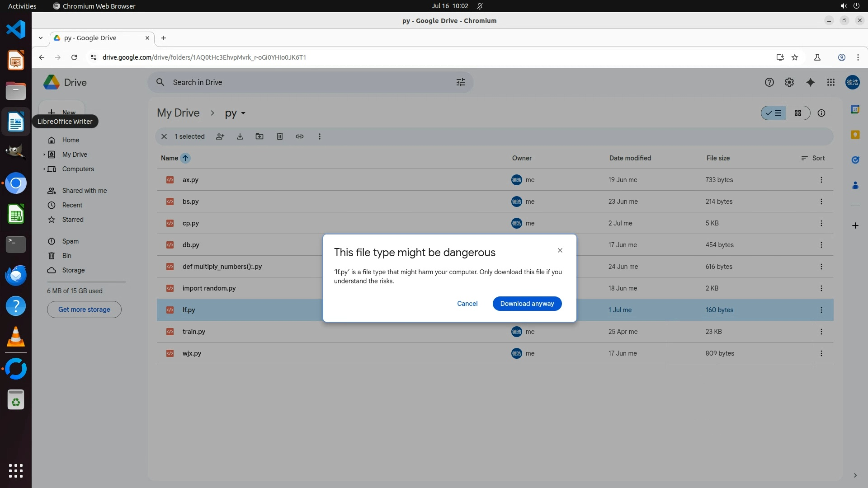868x488 pixels.
Task: Open the search filter options icon
Action: click(461, 82)
